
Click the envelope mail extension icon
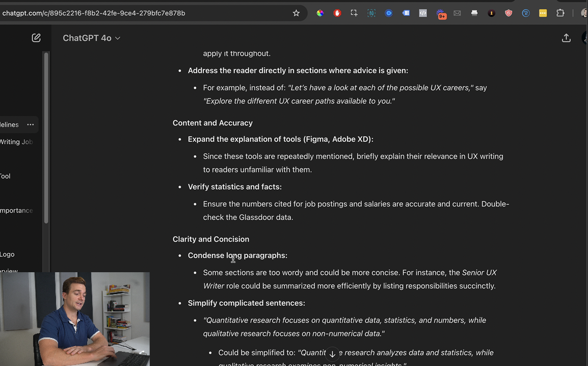[457, 13]
